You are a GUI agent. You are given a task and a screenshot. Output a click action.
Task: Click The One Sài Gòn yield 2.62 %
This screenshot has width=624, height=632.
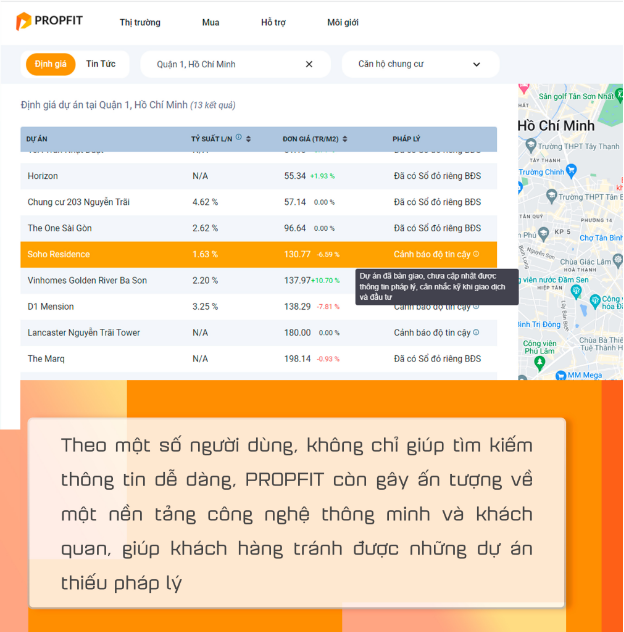205,228
